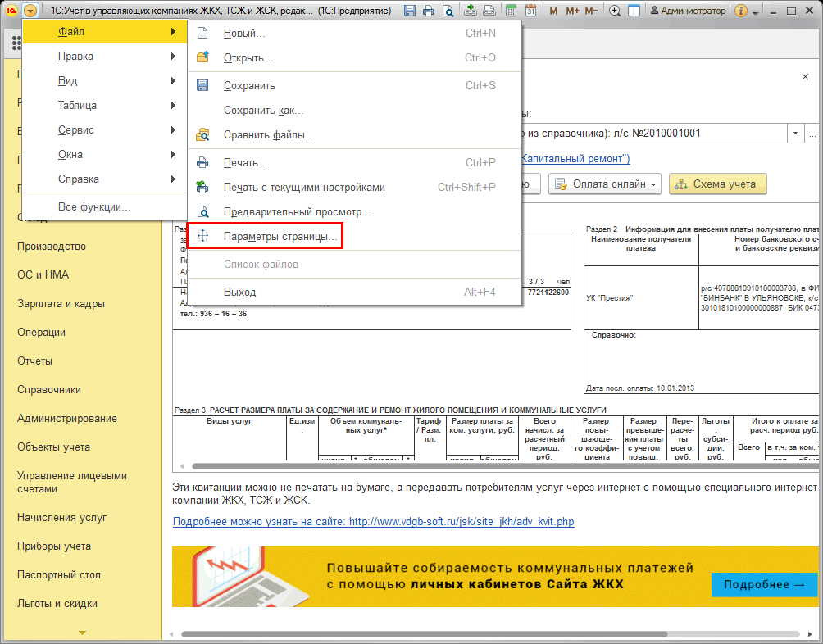Screen dimensions: 823x644
Task: Open Управление лицевыми счетами section
Action: (x=72, y=483)
